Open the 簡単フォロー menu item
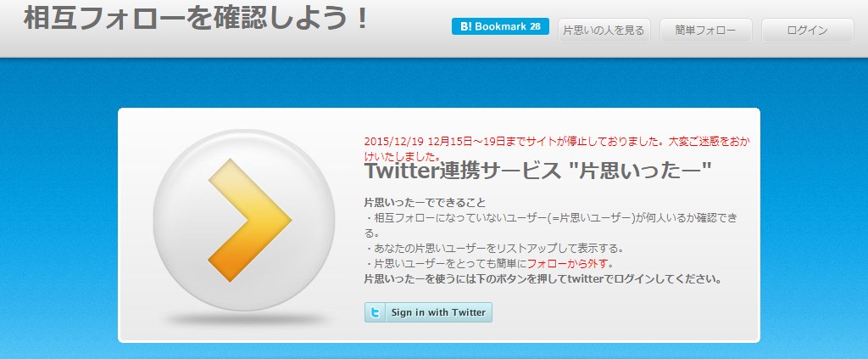The image size is (868, 359). click(706, 31)
